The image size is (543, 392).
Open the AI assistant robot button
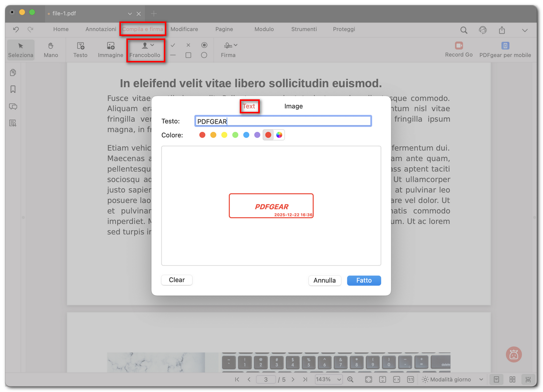coord(514,355)
